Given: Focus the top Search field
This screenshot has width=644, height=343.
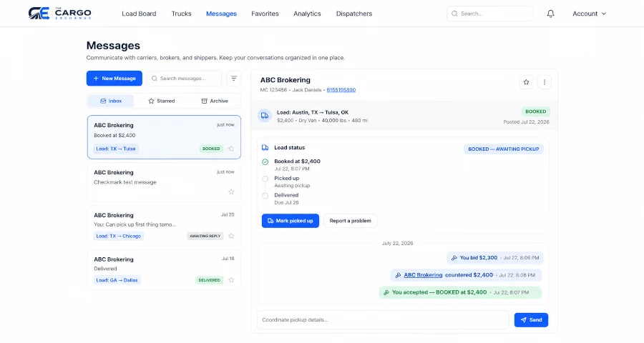Looking at the screenshot, I should 489,14.
